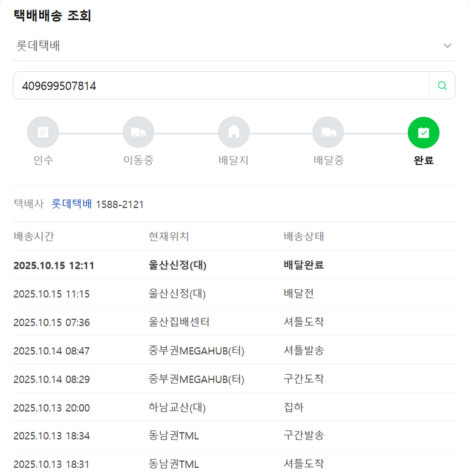Click the green 완료 checkmark icon
469x476 pixels.
click(x=423, y=132)
